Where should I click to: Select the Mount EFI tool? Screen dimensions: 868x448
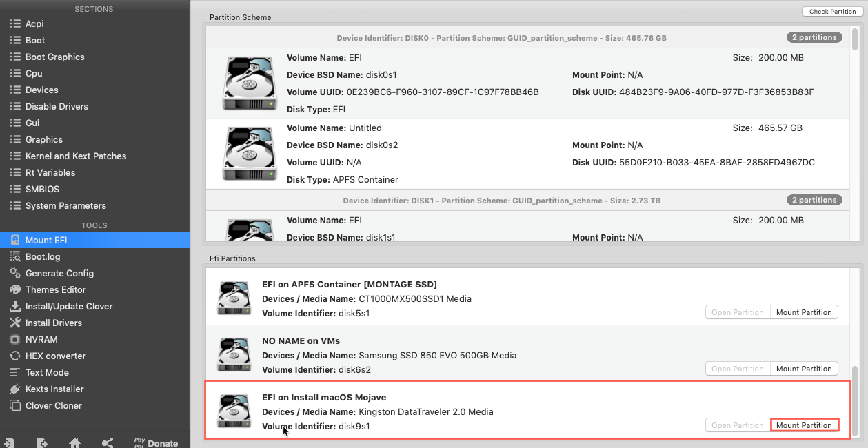tap(94, 240)
